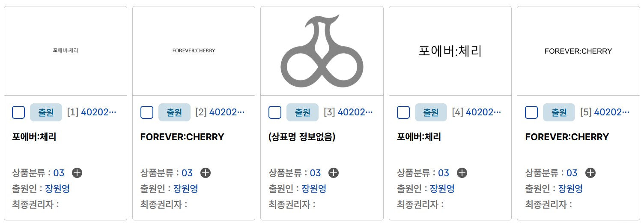Open the FOREVER:CHERRY title on card 5
This screenshot has width=644, height=223.
(567, 137)
